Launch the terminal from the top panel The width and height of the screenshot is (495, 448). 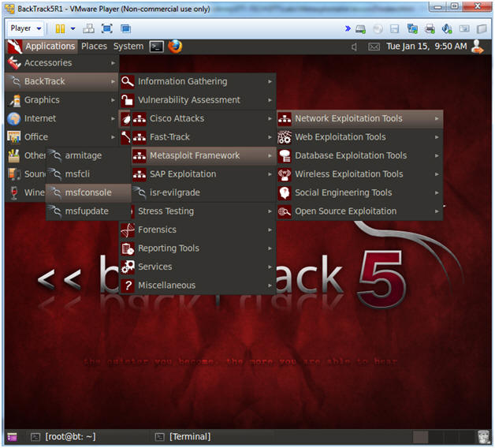157,47
